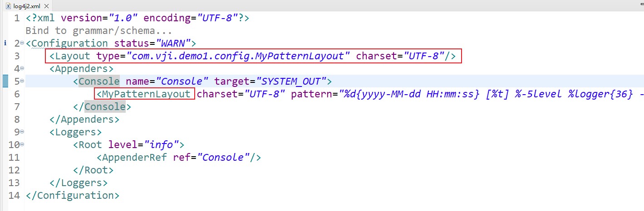
Task: Fold the Console element on line 5
Action: pos(23,82)
